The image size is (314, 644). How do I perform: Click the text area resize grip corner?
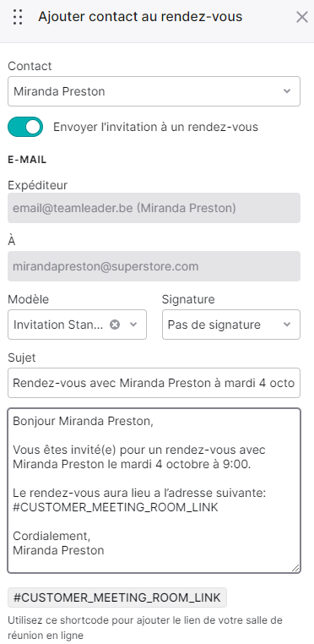click(x=295, y=568)
